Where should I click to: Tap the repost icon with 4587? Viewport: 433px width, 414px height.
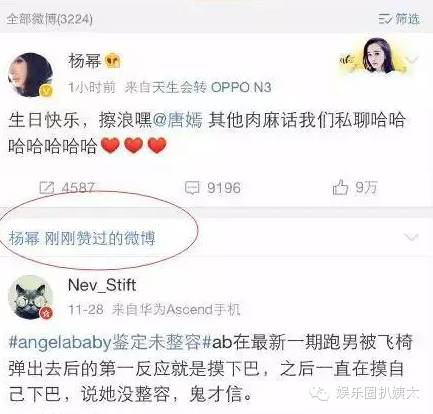(46, 188)
